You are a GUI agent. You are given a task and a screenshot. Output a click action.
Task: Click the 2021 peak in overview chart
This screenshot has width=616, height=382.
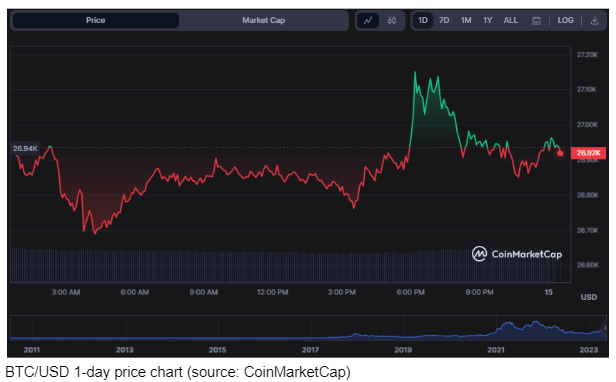coord(509,324)
